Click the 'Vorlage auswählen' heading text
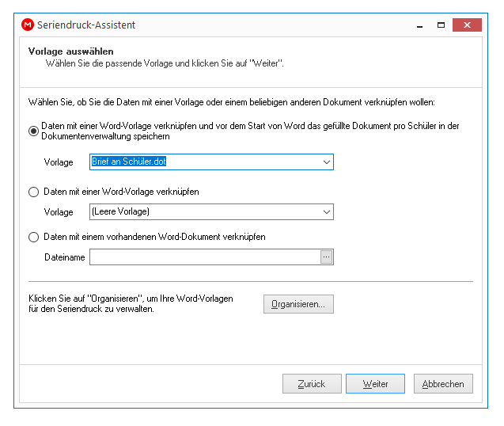Screen dimensions: 504x426 click(70, 51)
